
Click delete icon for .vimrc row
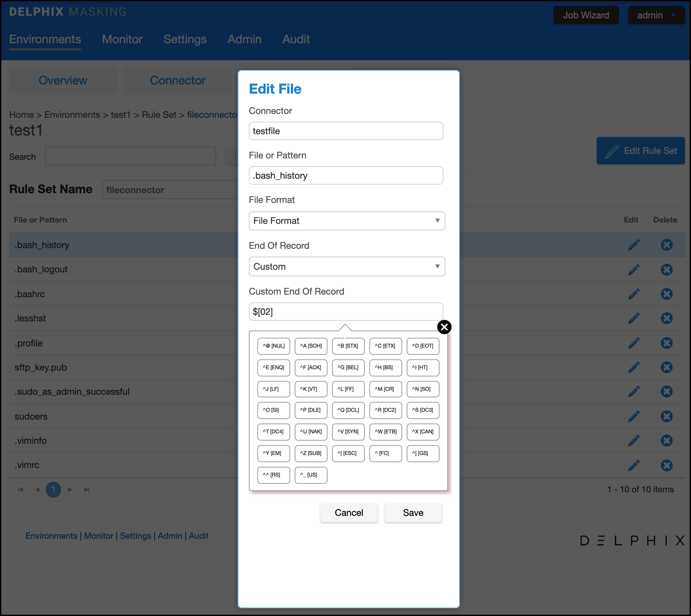click(666, 465)
